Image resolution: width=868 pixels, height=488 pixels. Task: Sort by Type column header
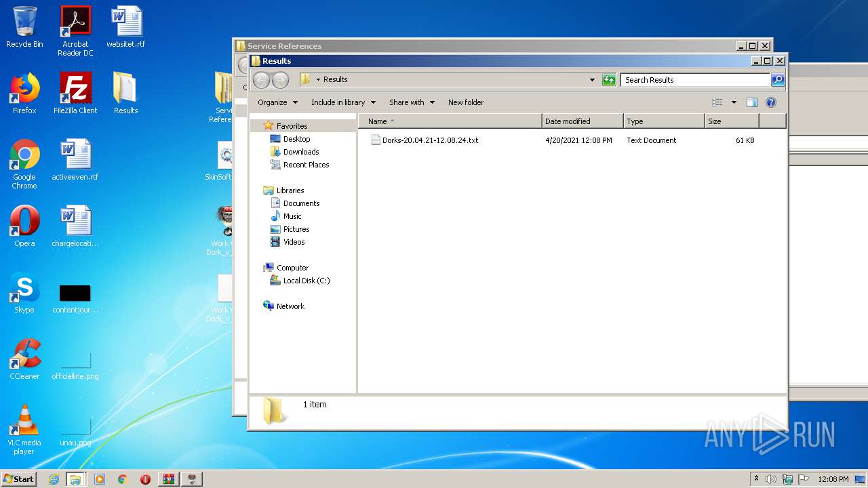click(x=665, y=121)
